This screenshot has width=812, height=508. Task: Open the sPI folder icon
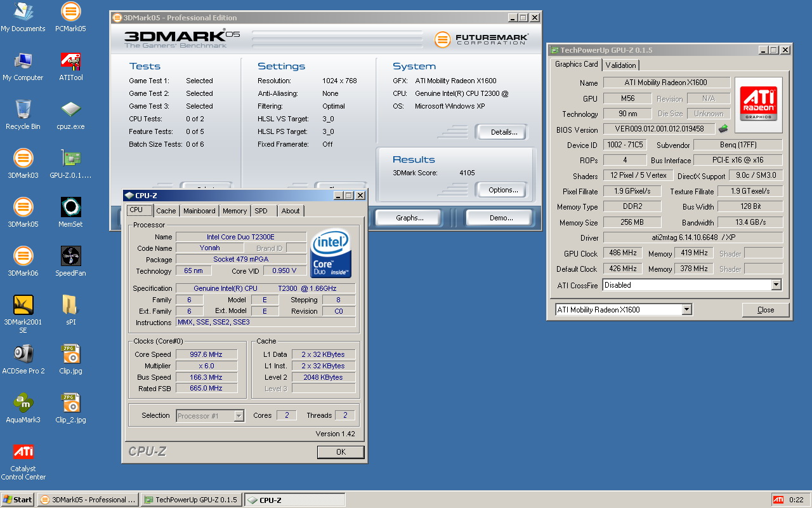point(70,311)
